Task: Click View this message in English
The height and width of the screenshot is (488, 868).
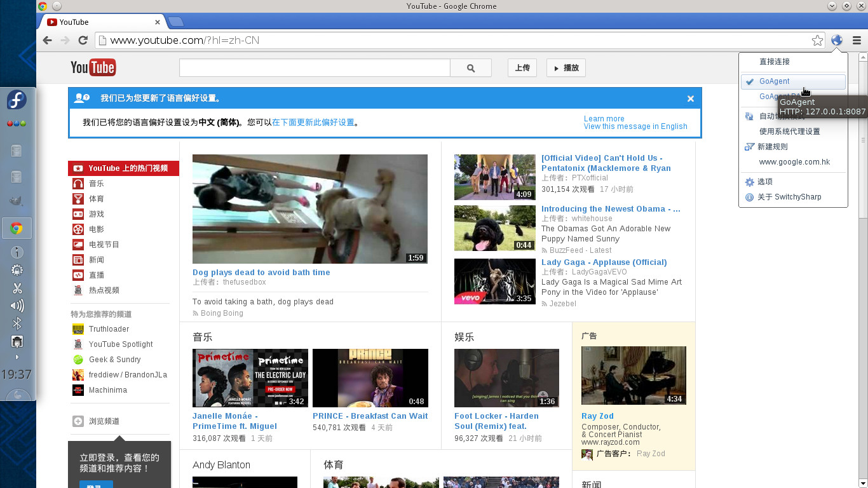Action: coord(635,126)
